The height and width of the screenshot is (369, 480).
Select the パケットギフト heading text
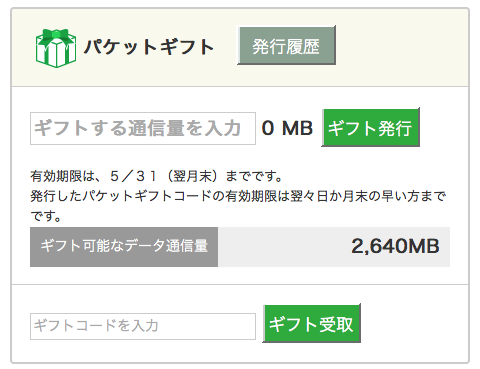click(x=149, y=47)
